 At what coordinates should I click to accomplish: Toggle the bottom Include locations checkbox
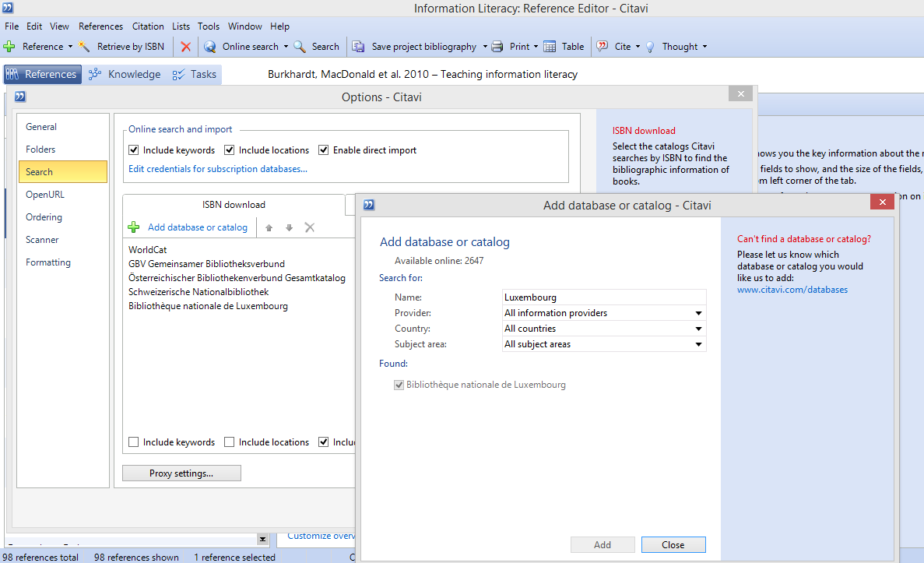[x=230, y=442]
